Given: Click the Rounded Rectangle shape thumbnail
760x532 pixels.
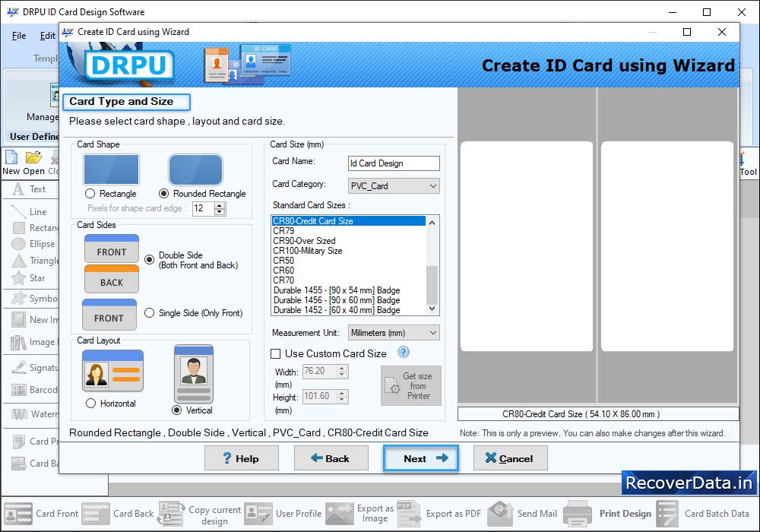Looking at the screenshot, I should point(196,169).
